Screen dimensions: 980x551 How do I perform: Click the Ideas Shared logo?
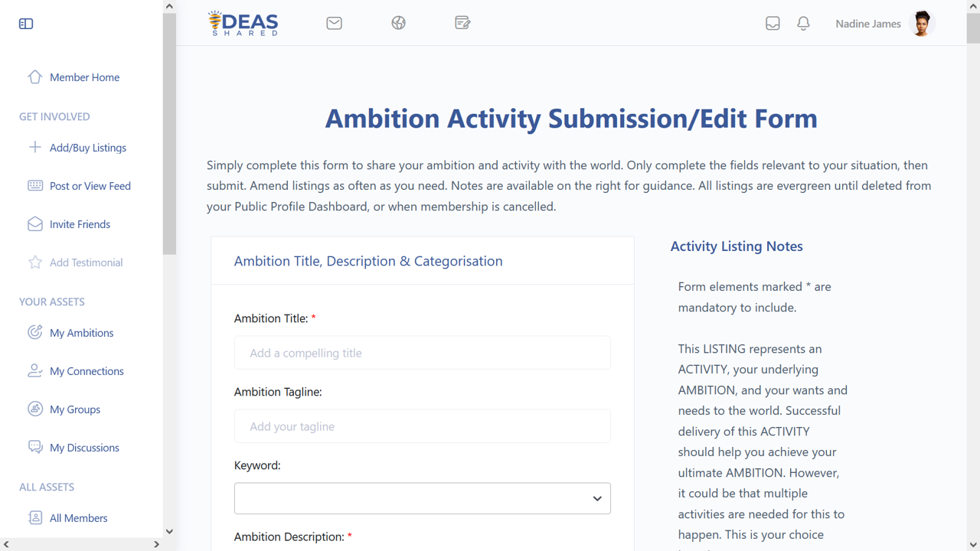[x=243, y=23]
